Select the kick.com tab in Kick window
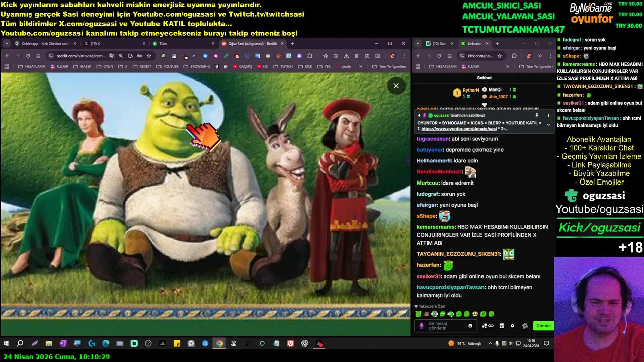Image resolution: width=644 pixels, height=362 pixels. click(475, 44)
